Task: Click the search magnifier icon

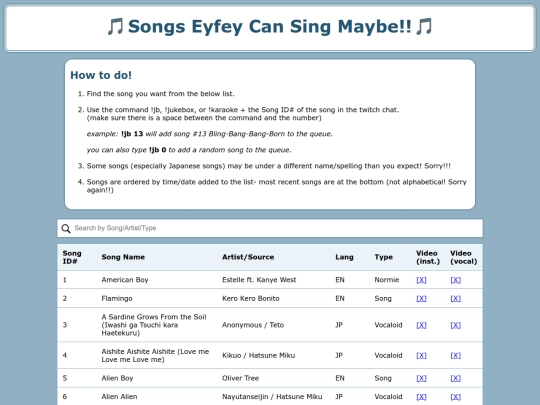Action: pos(66,228)
